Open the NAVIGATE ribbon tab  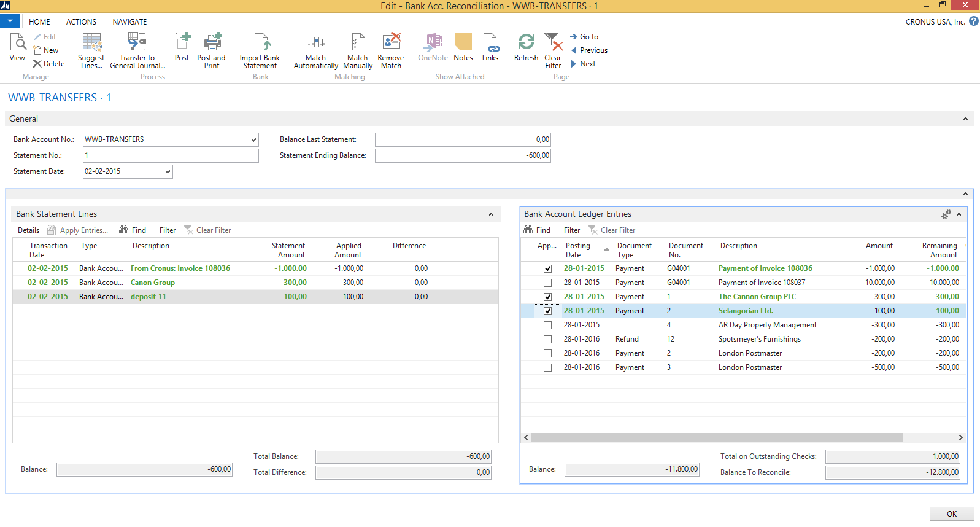(x=129, y=21)
